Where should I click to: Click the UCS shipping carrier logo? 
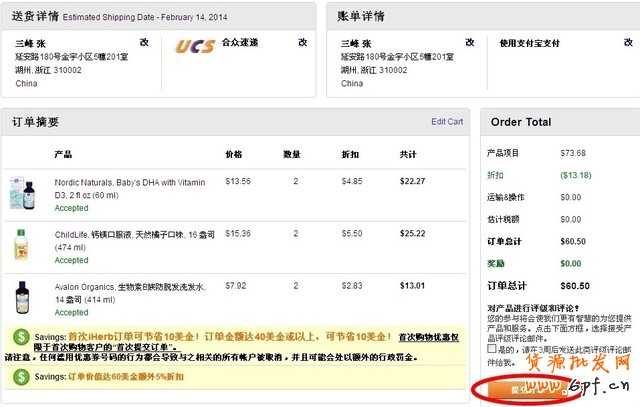[x=195, y=46]
